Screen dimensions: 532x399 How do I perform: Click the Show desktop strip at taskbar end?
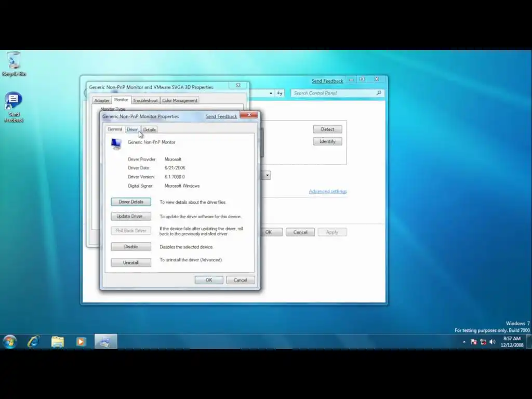[529, 342]
